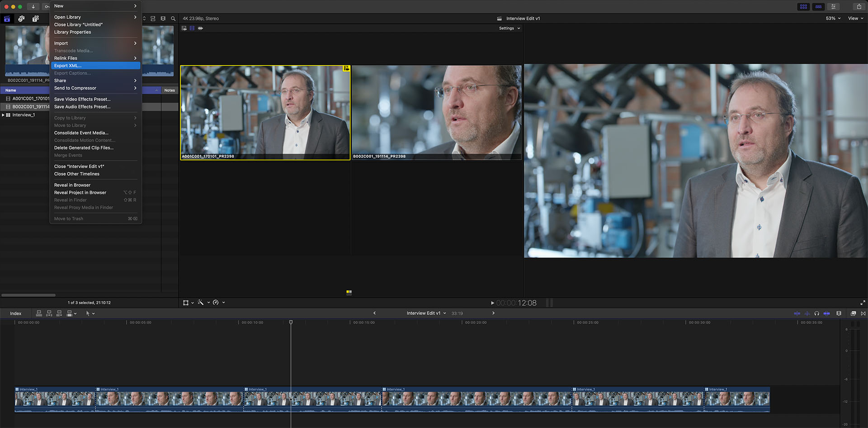This screenshot has height=428, width=868.
Task: Open the Share submenu
Action: click(96, 81)
